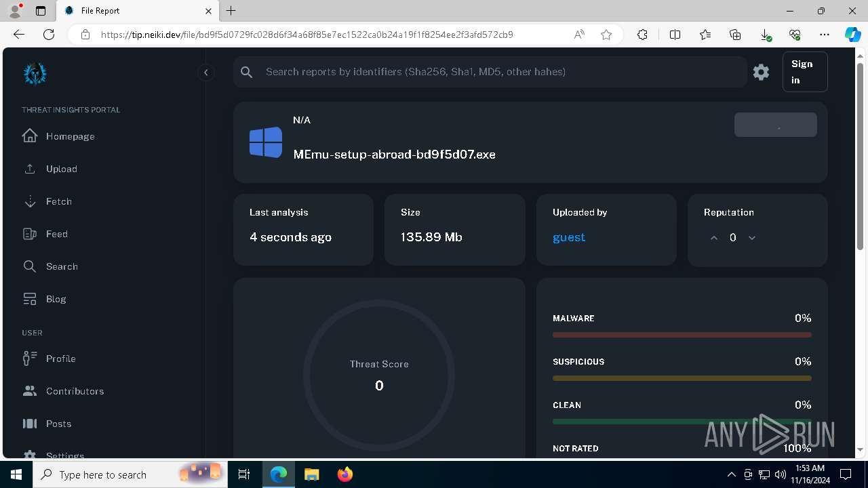Image resolution: width=868 pixels, height=488 pixels.
Task: Collapse the sidebar with chevron button
Action: [205, 73]
